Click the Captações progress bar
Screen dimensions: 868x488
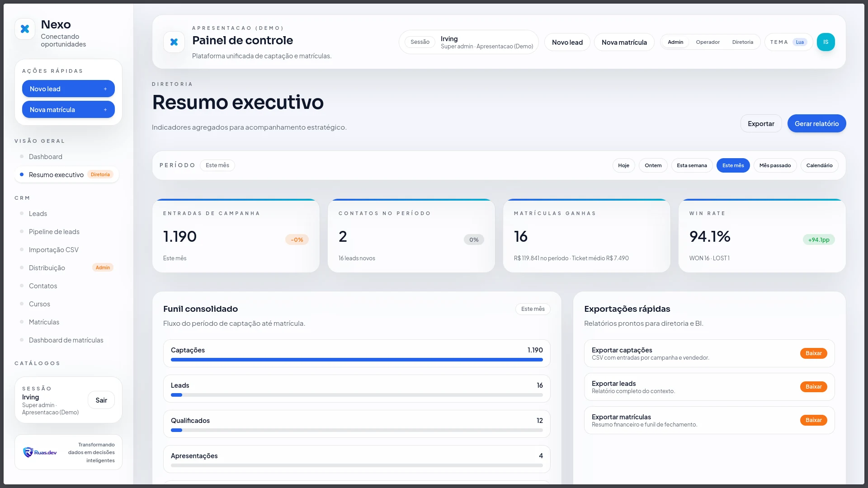pyautogui.click(x=356, y=360)
